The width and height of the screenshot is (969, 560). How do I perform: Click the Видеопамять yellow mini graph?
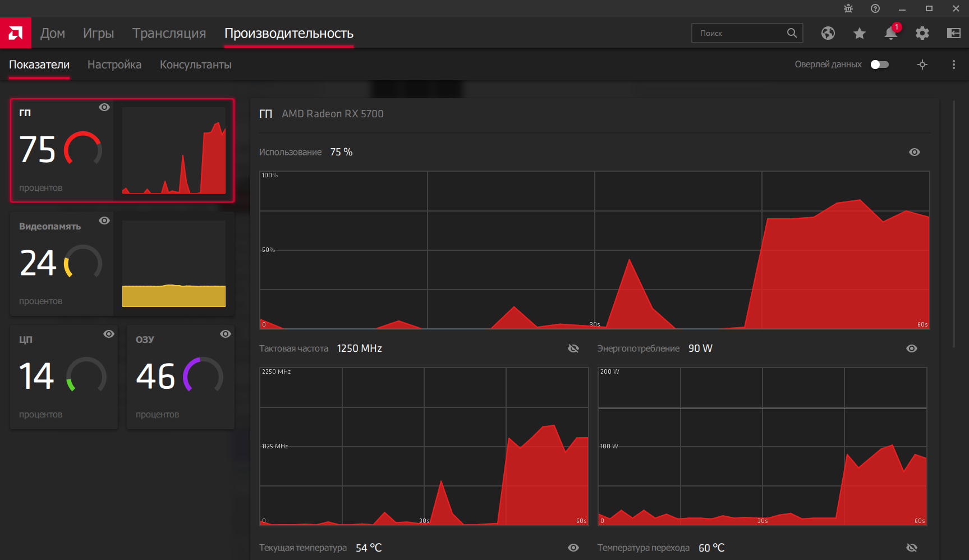[x=174, y=264]
